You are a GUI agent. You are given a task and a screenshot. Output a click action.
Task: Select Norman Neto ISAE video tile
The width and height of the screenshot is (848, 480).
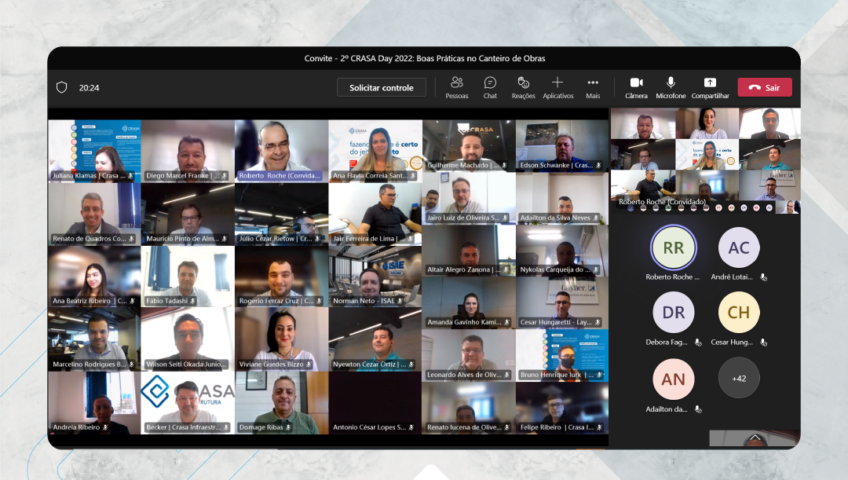click(375, 277)
